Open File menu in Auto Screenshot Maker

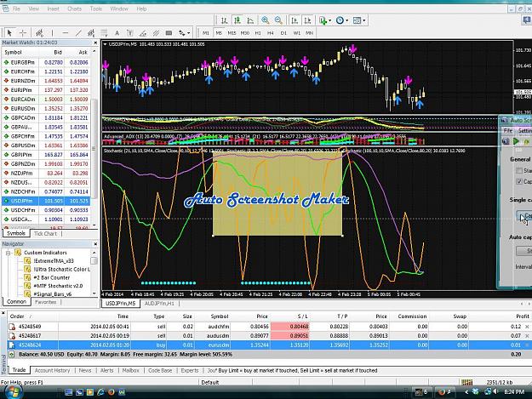click(507, 130)
